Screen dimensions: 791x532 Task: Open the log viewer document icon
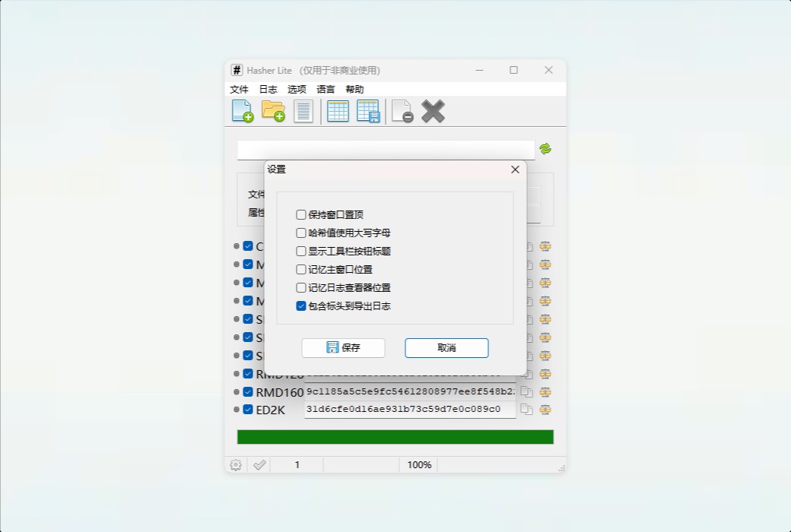[x=303, y=111]
